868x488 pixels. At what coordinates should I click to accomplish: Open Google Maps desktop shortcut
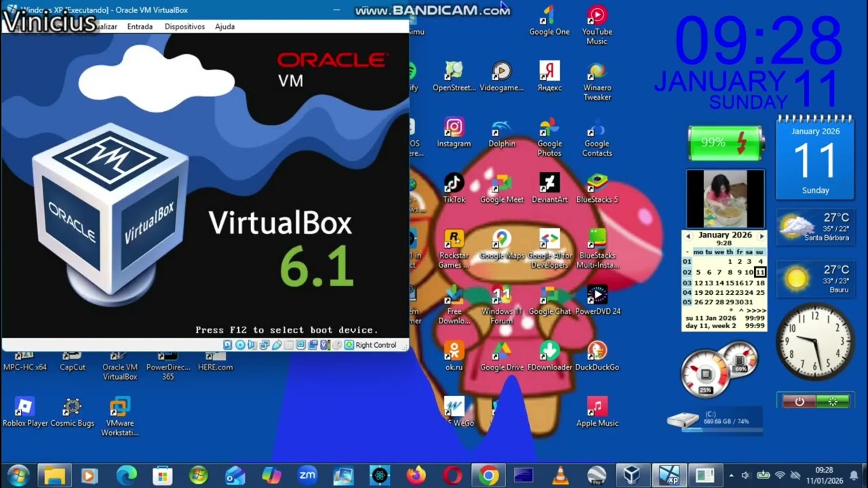(502, 244)
